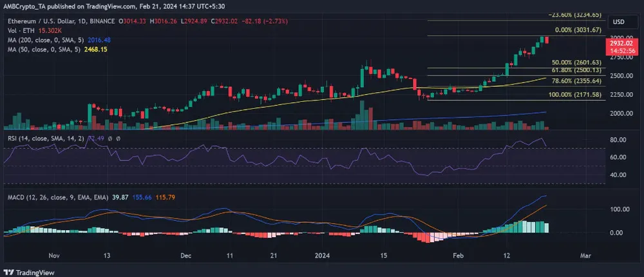
Task: Click the TradingView logo at bottom left
Action: [x=31, y=271]
